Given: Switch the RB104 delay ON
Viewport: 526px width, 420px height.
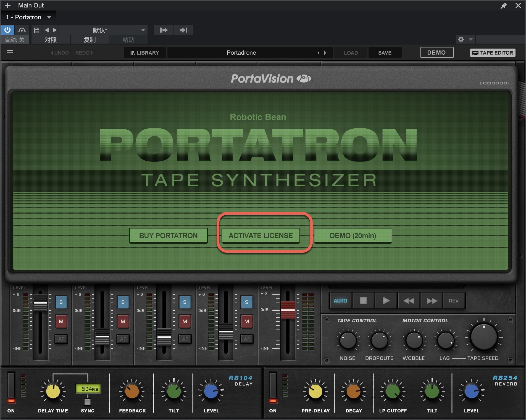Looking at the screenshot, I should pyautogui.click(x=11, y=387).
